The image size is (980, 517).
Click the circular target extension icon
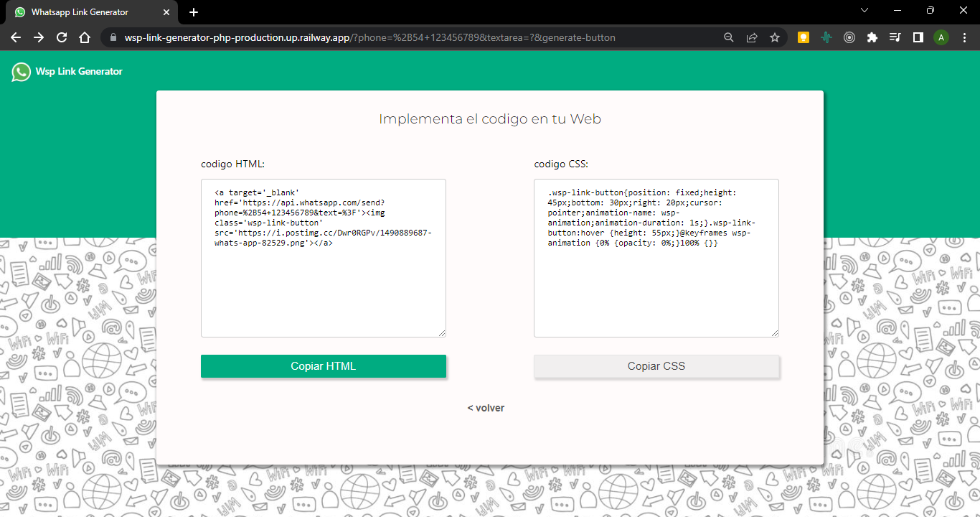click(x=849, y=37)
